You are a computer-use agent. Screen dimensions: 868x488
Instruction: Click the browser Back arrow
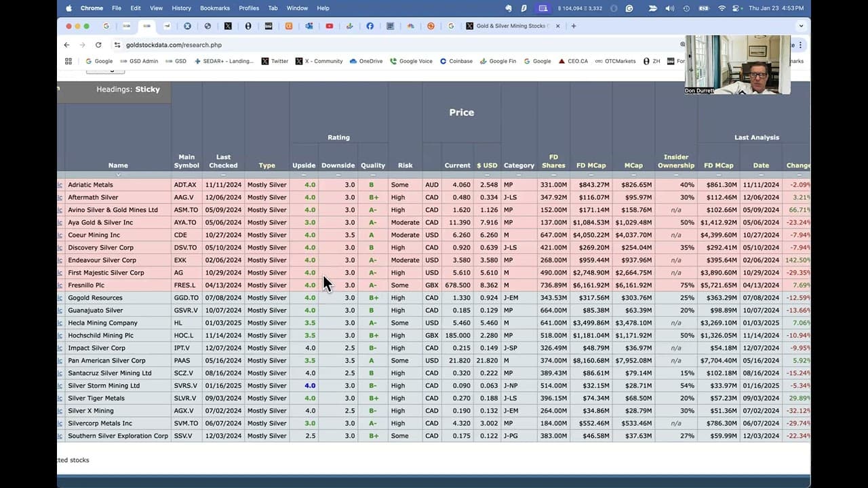coord(66,45)
